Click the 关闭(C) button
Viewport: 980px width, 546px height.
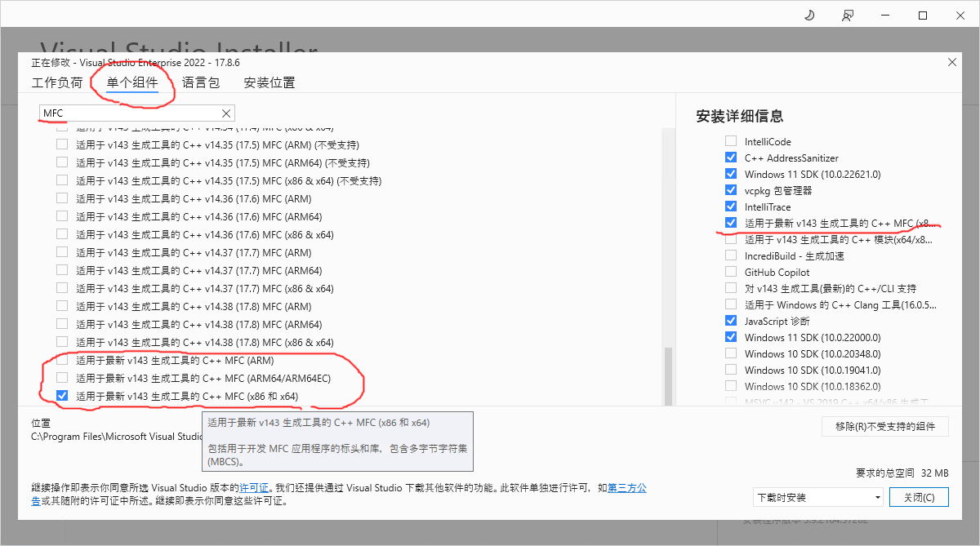pos(920,497)
